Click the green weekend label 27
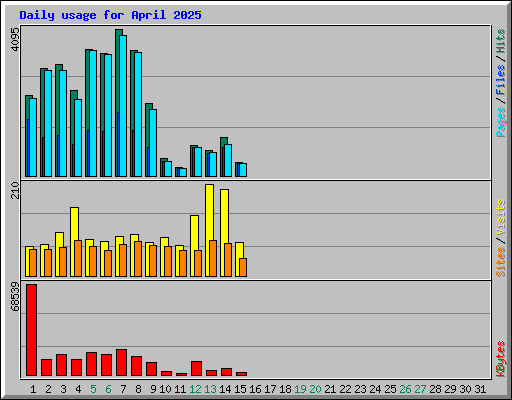Viewport: 512px width, 400px height. pos(420,389)
